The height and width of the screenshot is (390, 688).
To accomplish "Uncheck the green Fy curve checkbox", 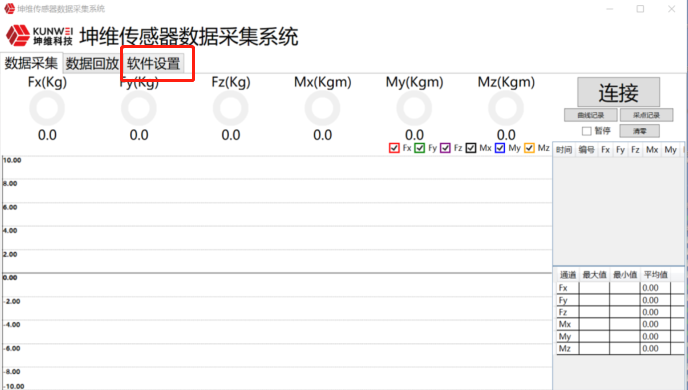I will point(419,148).
